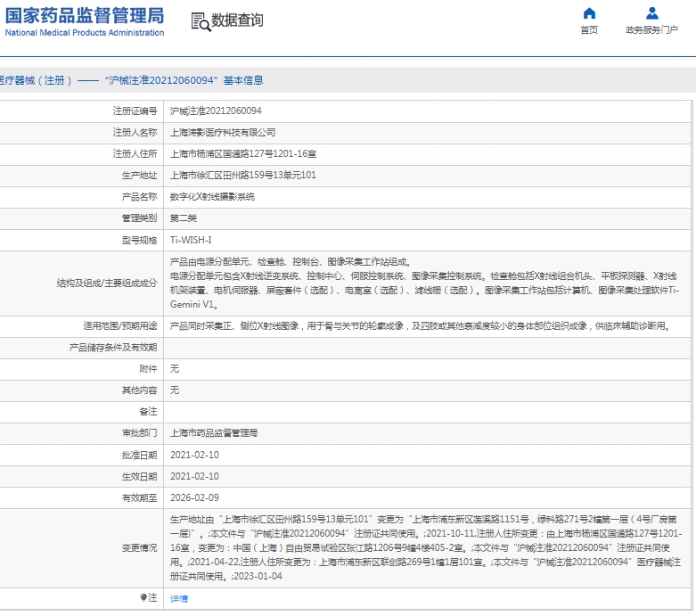Click the 政务服务门户 text label
The height and width of the screenshot is (616, 696).
[x=651, y=29]
